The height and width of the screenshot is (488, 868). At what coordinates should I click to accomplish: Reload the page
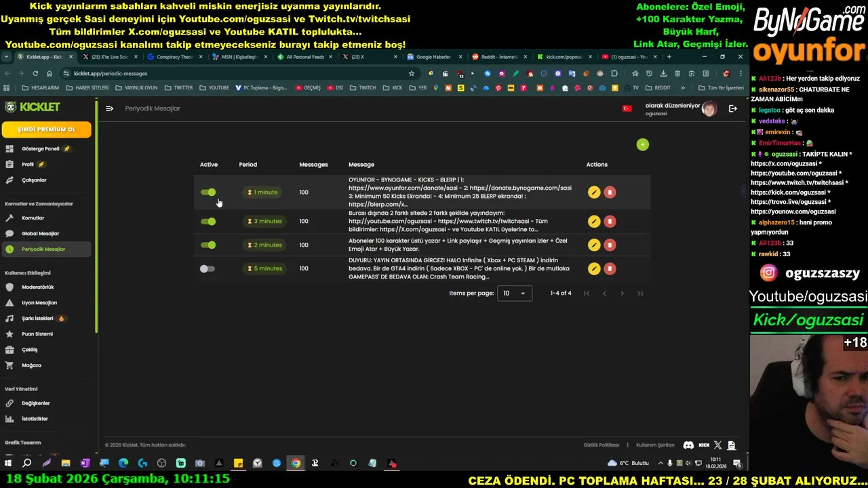point(35,73)
